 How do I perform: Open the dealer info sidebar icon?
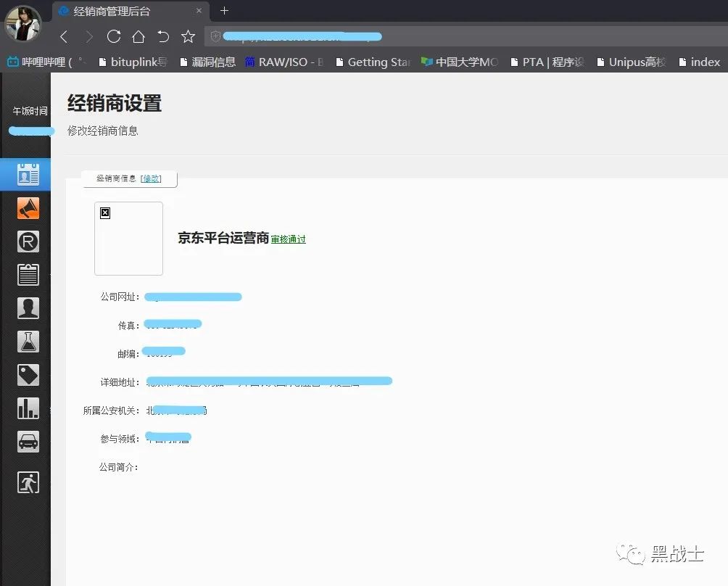pos(28,175)
